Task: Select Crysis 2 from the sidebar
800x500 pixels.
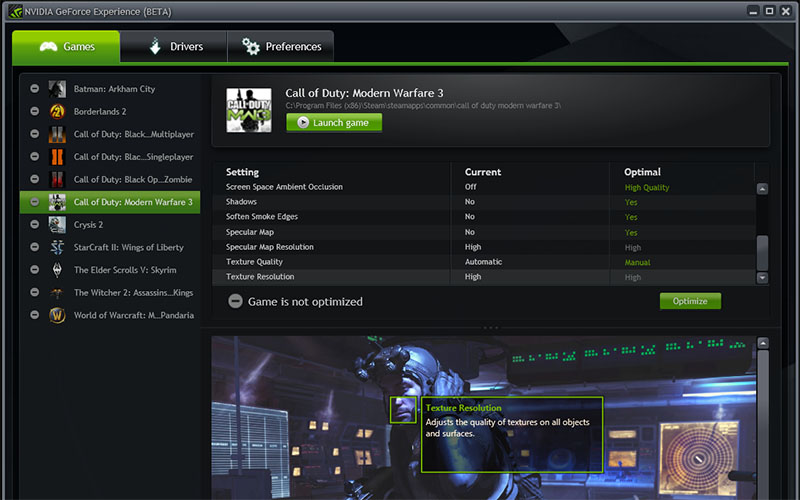Action: 110,224
